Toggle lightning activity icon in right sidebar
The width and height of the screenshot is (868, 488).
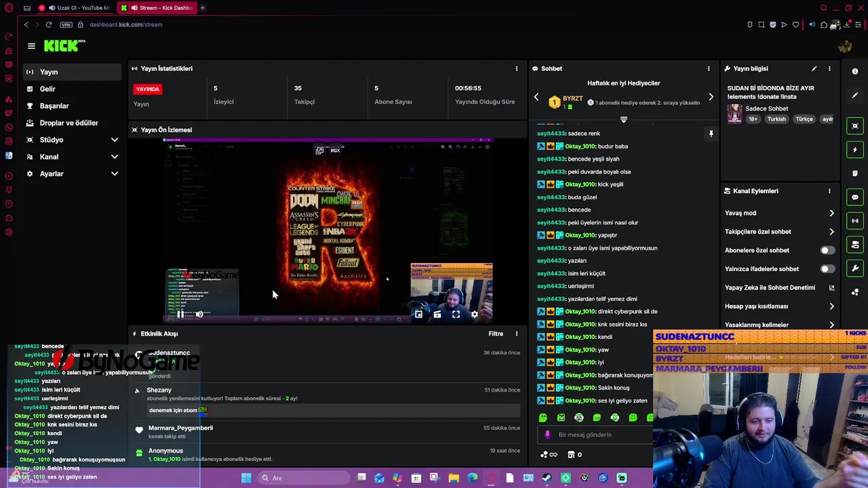(855, 150)
